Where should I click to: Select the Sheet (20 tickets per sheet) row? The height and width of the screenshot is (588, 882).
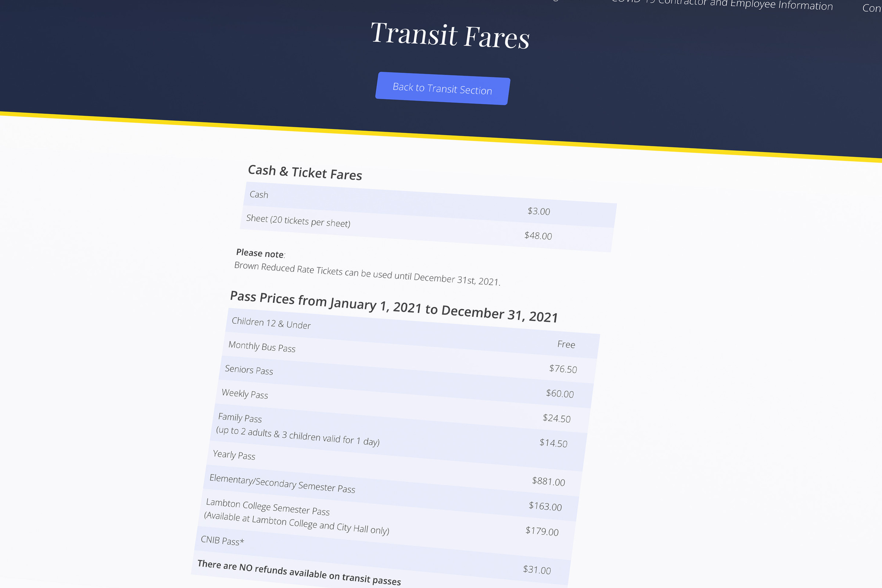pyautogui.click(x=298, y=221)
